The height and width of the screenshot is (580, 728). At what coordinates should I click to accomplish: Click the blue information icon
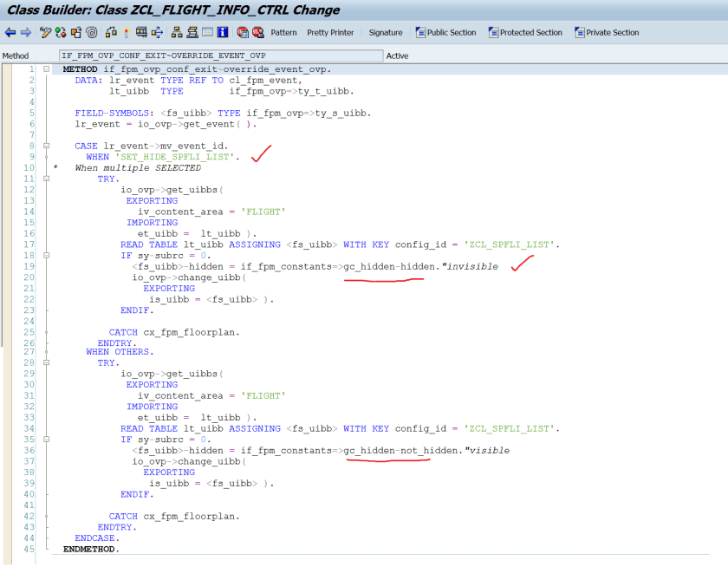point(223,33)
